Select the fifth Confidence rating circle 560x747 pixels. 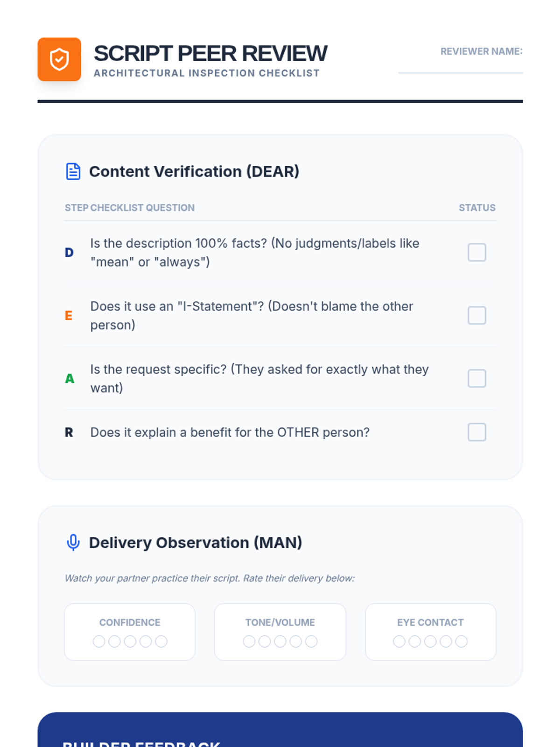tap(161, 641)
